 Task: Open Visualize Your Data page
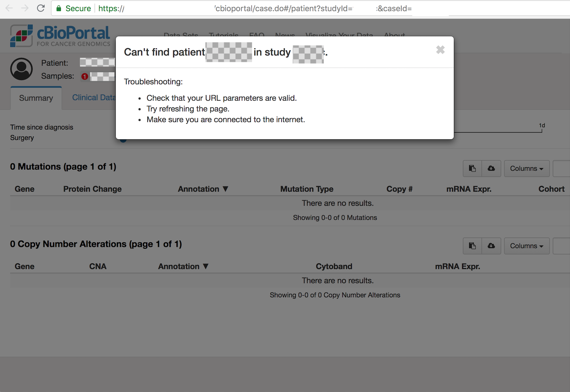(339, 35)
